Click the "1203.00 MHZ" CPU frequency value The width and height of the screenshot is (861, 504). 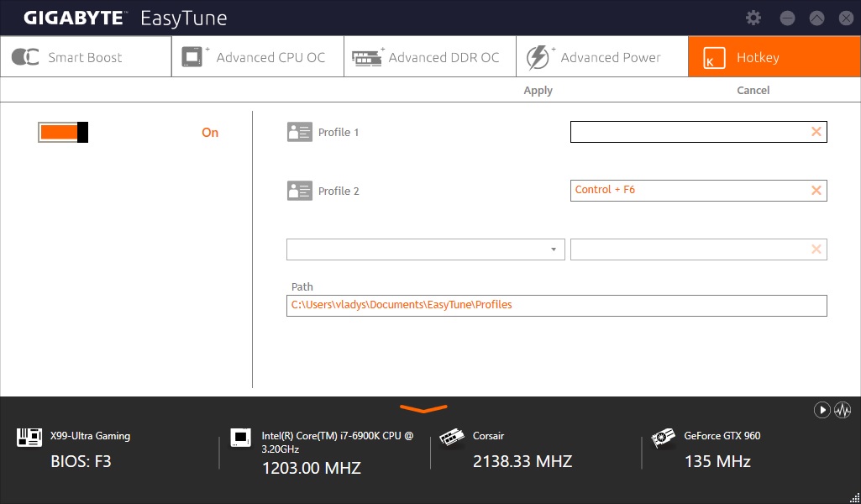[312, 468]
